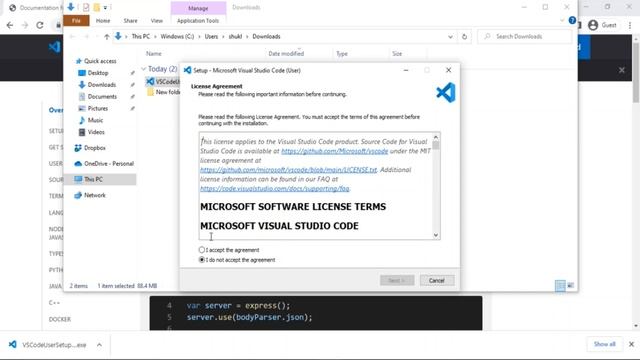Select the VSCodeUserSetup file in list
The height and width of the screenshot is (360, 640).
162,82
